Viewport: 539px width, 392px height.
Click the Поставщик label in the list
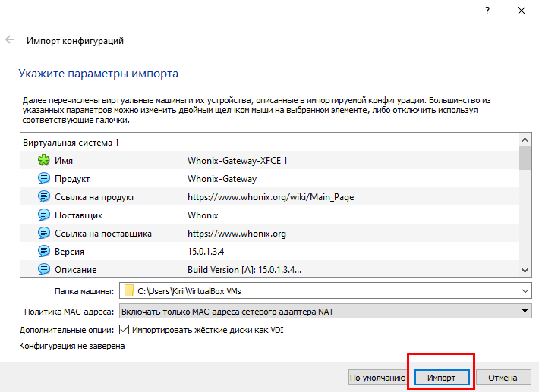pos(78,215)
